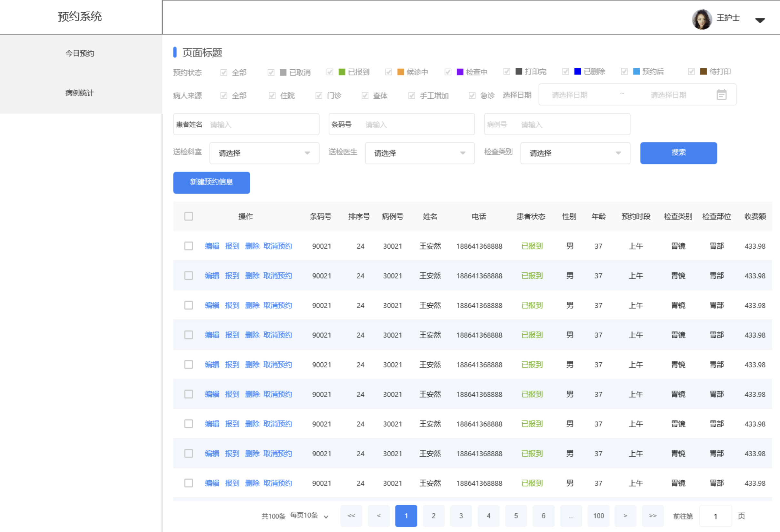Toggle the 已报到 status checkbox

point(330,72)
